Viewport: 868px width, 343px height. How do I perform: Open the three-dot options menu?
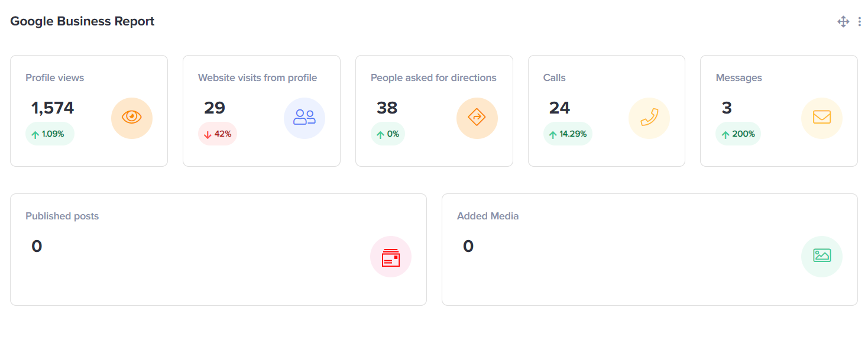(859, 22)
